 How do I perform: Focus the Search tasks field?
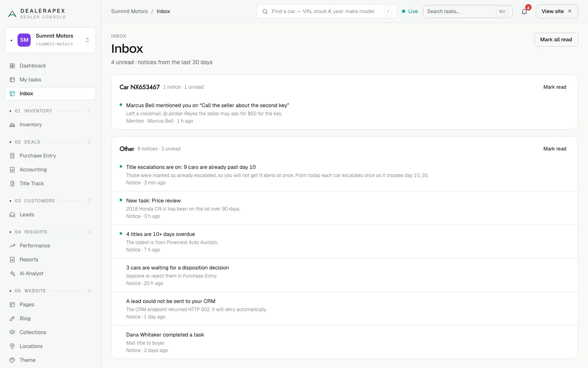468,11
